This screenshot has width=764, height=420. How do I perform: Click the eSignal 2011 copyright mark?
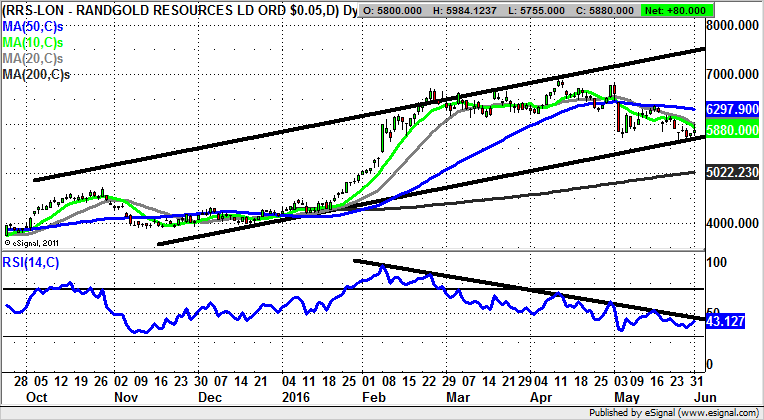(x=33, y=242)
